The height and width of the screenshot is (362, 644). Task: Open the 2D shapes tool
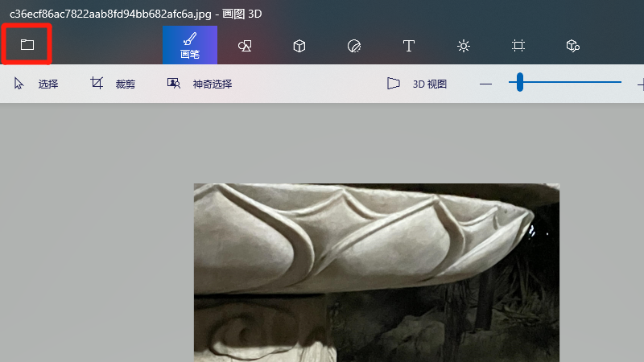pos(245,46)
